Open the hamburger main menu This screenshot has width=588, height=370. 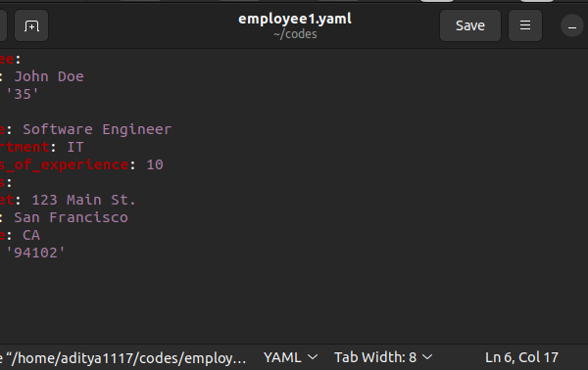(525, 25)
